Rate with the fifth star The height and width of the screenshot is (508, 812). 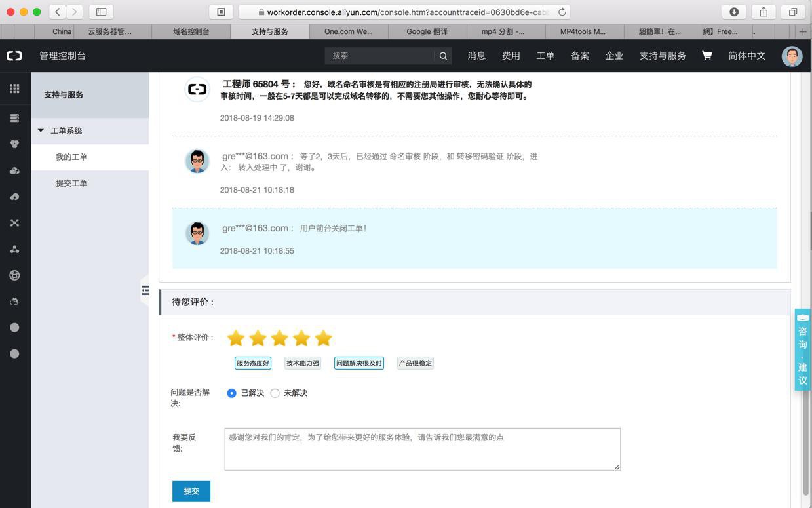(324, 338)
